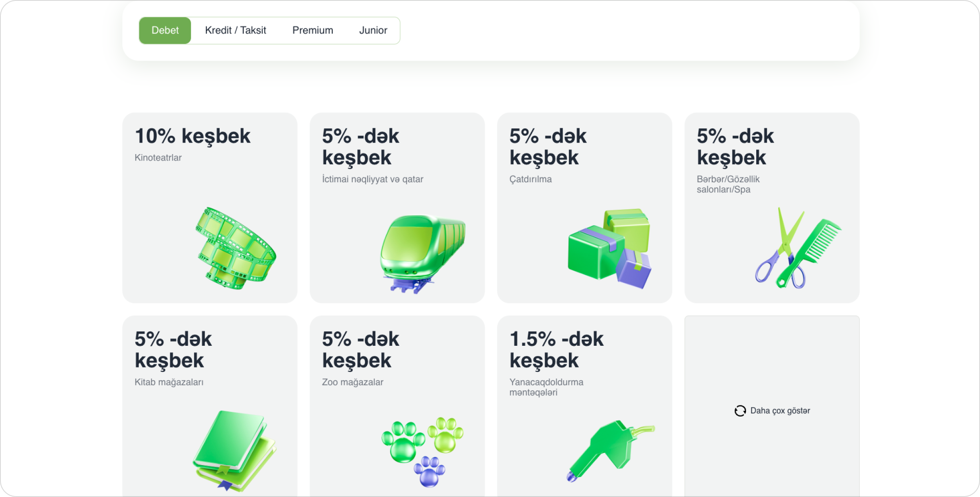This screenshot has width=980, height=497.
Task: Click the delivery boxes icon
Action: (609, 248)
